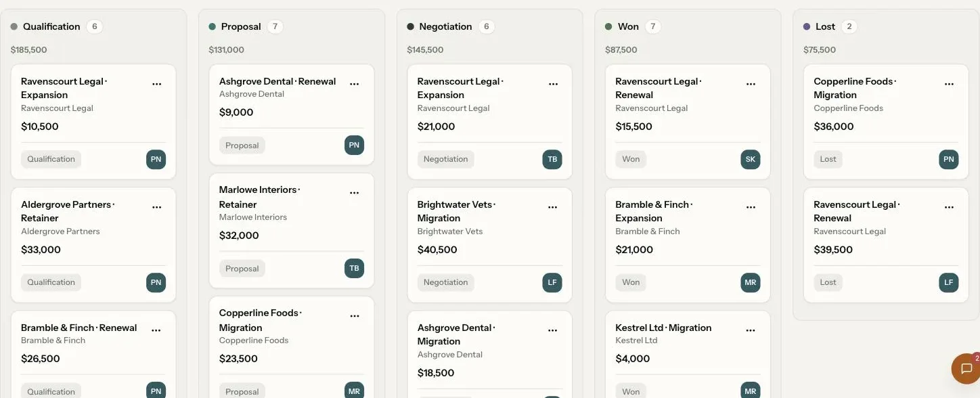Click the Lost column count badge 2
980x398 pixels.
pyautogui.click(x=849, y=26)
